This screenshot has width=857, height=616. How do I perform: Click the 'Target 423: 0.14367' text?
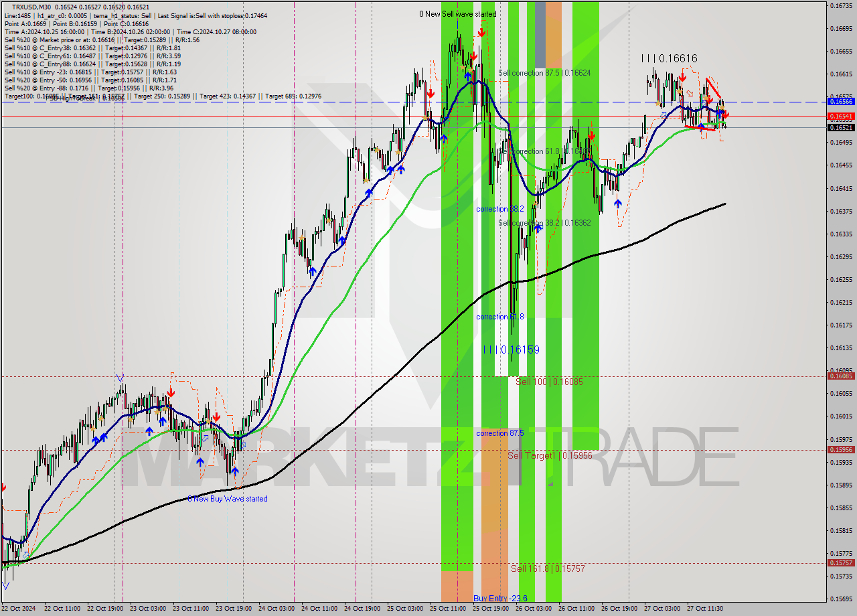coord(228,96)
